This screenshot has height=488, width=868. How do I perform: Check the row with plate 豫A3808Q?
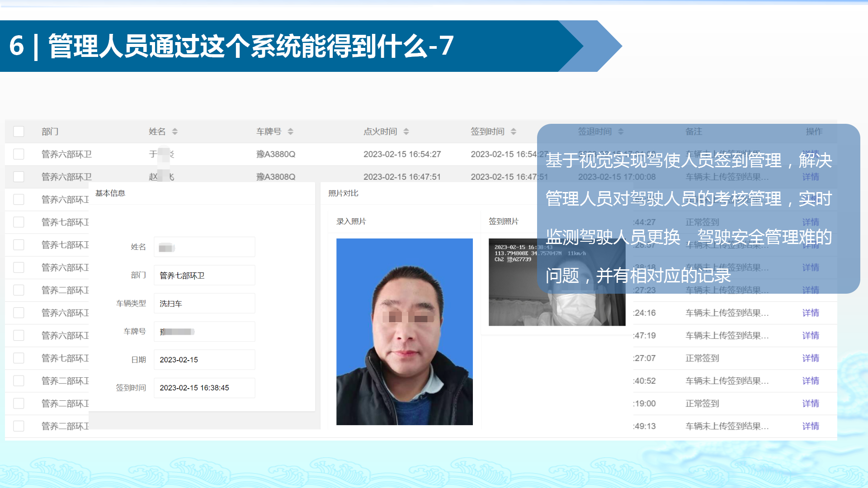tap(19, 177)
